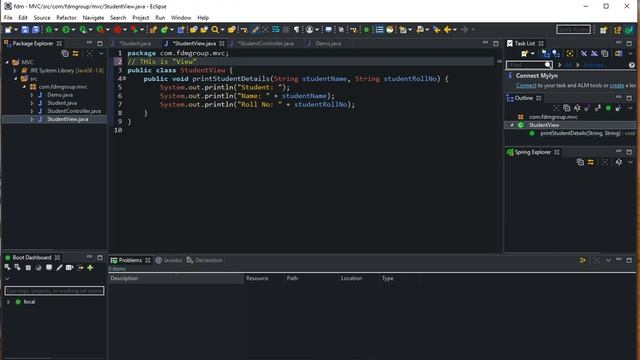Open the Window menu
The image size is (640, 360).
[x=181, y=18]
